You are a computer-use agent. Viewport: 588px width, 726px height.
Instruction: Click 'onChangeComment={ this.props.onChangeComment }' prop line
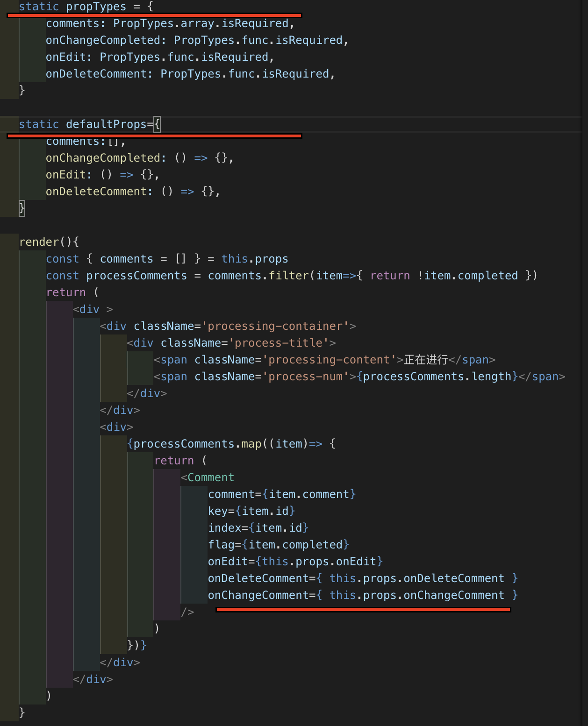363,595
